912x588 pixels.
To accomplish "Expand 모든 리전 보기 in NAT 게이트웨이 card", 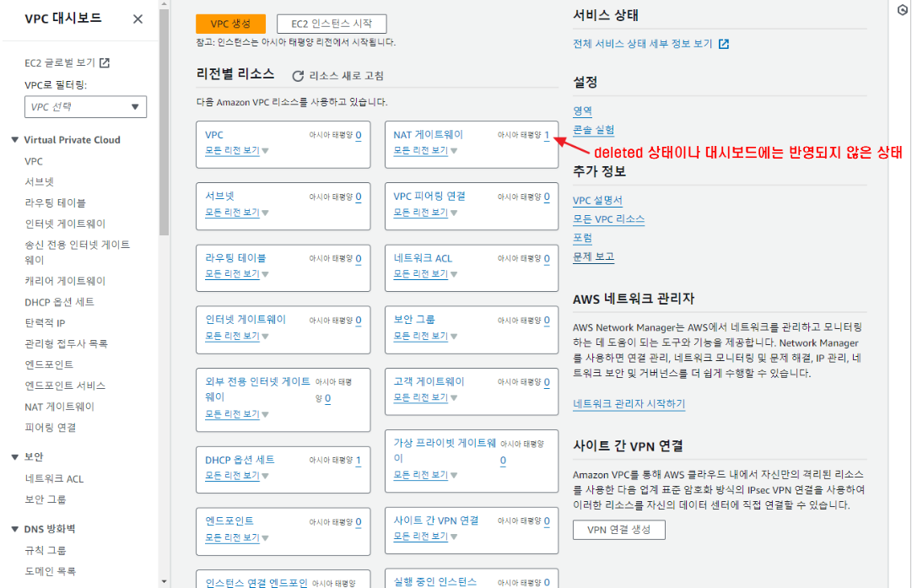I will (x=425, y=151).
